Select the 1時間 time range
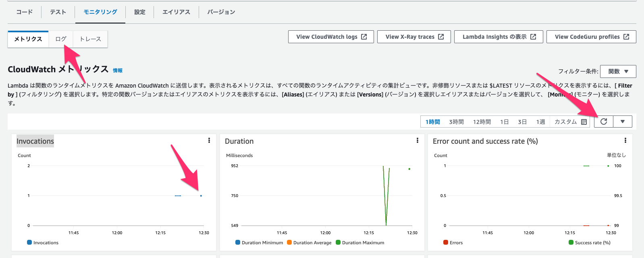Screen dimensions: 644x258 click(433, 122)
